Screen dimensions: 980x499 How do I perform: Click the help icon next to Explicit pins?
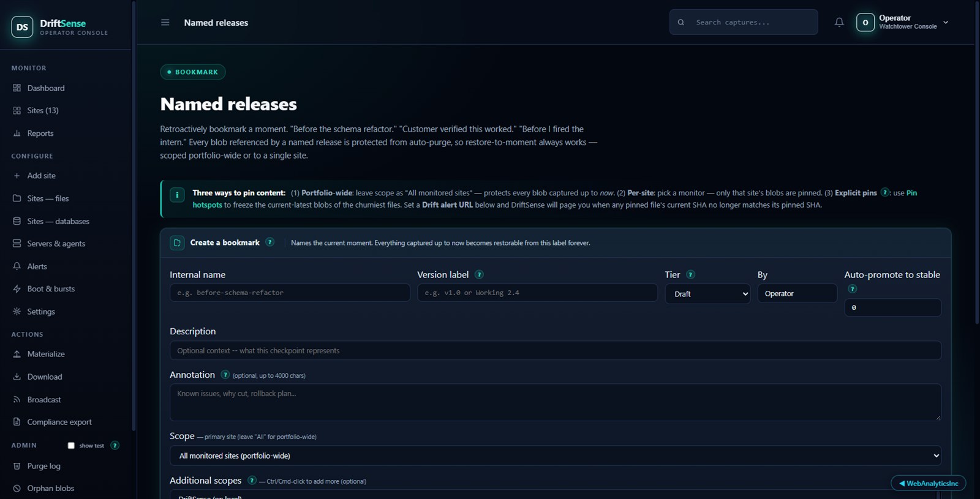point(884,192)
